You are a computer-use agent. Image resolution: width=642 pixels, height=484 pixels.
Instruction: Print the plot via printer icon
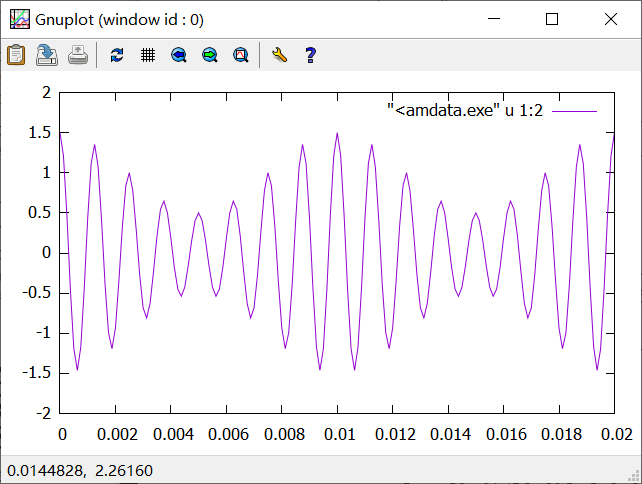78,55
